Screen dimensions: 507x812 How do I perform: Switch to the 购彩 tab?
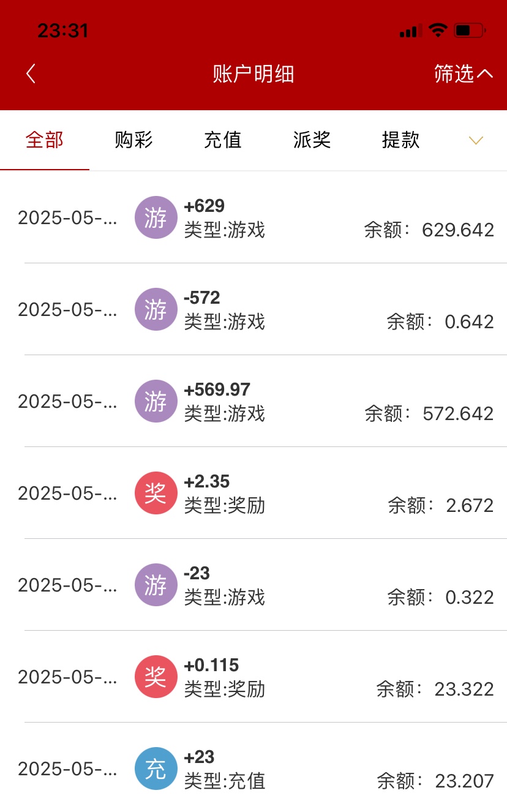(133, 140)
